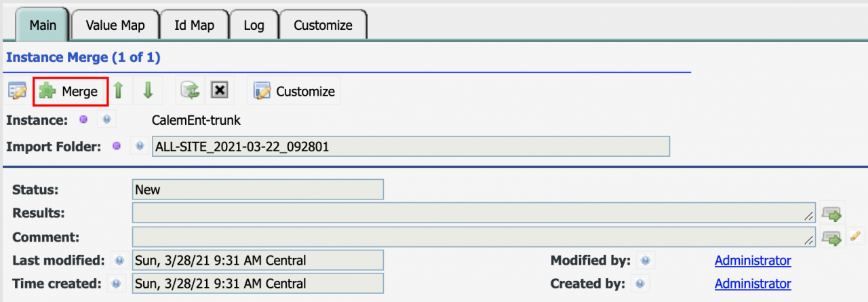Image resolution: width=868 pixels, height=302 pixels.
Task: Click the Status field showing New
Action: pyautogui.click(x=258, y=189)
